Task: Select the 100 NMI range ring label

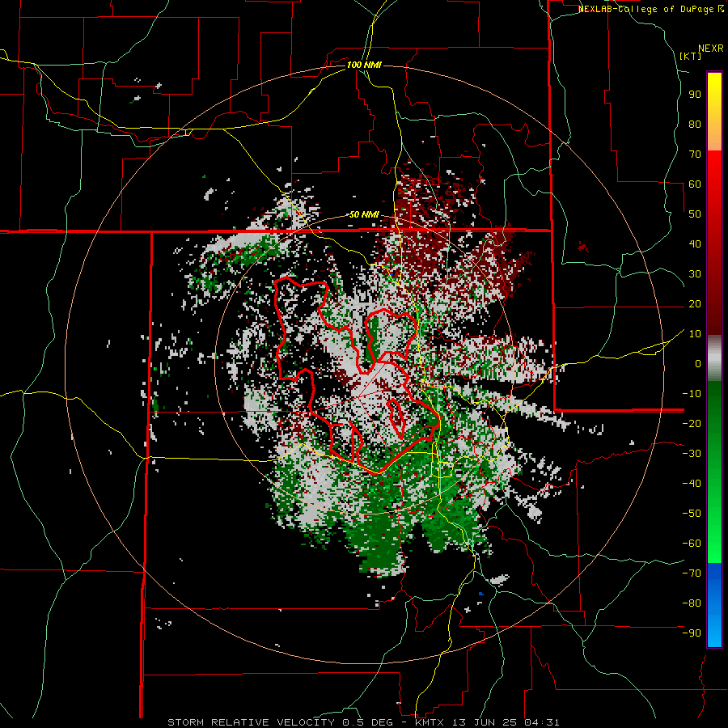Action: click(x=364, y=65)
